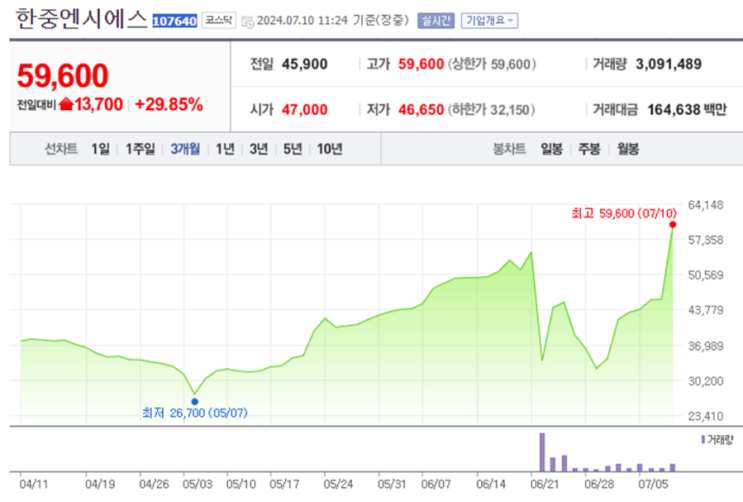Click the stock code 107640
The image size is (743, 502).
[174, 21]
